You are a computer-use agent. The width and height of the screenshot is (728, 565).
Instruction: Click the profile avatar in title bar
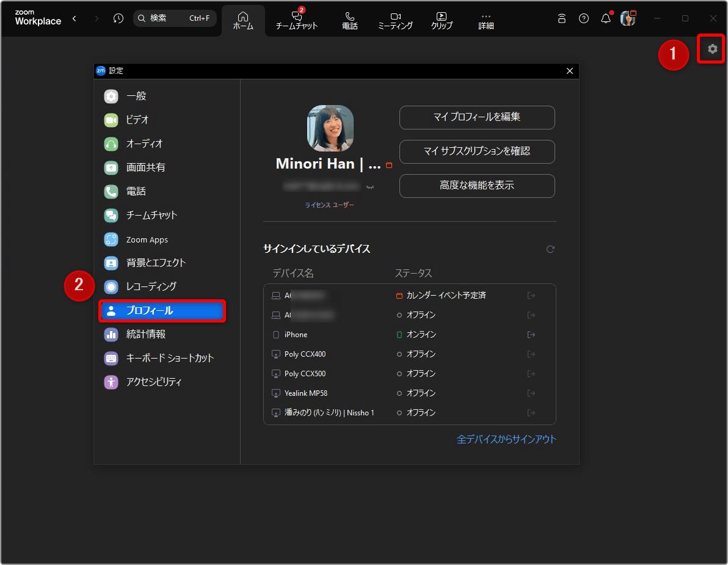click(628, 18)
